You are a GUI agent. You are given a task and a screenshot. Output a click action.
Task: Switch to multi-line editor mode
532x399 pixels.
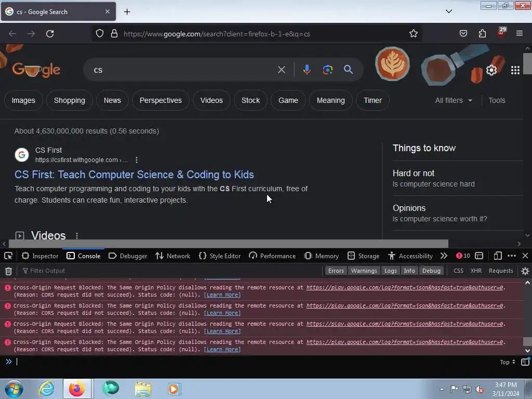pyautogui.click(x=525, y=362)
